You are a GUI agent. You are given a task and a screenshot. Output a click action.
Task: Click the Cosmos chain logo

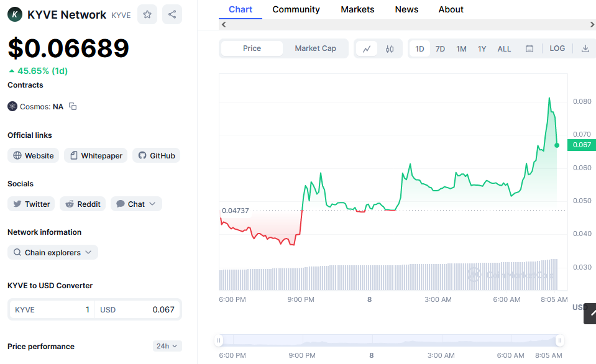tap(12, 106)
